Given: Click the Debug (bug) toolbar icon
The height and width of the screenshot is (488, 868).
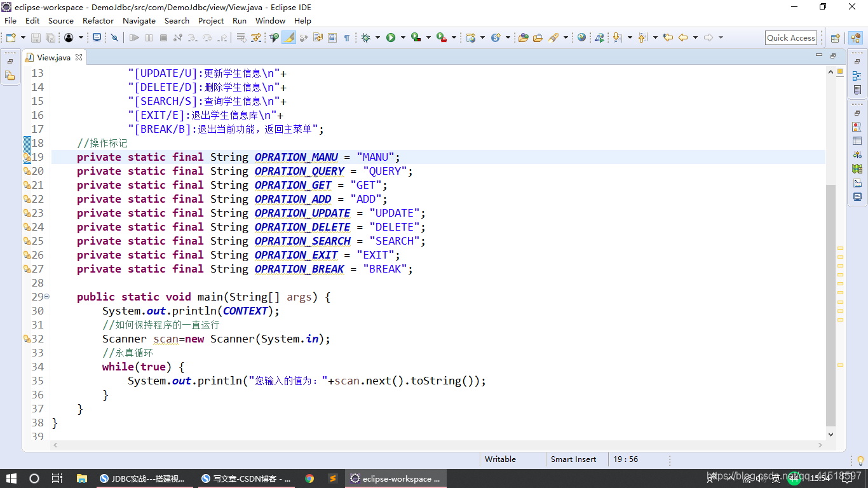Looking at the screenshot, I should click(365, 38).
